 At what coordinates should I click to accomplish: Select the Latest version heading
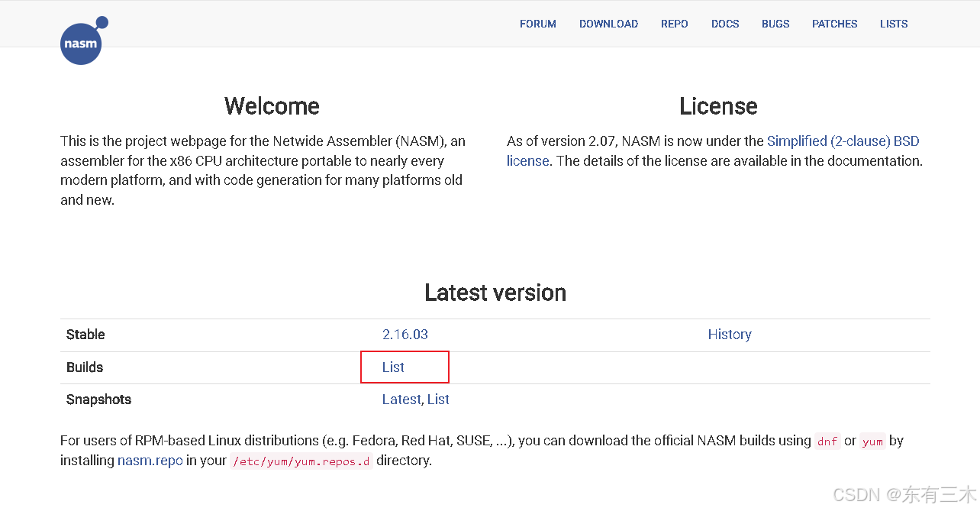click(495, 293)
